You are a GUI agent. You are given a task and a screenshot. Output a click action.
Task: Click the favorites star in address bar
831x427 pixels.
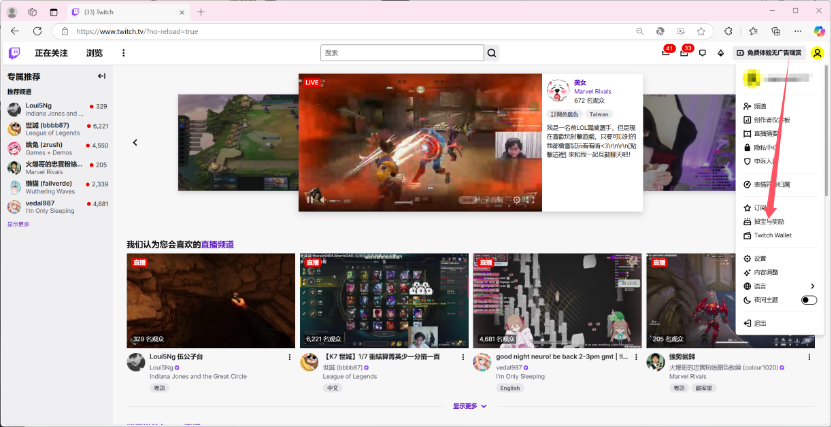click(701, 31)
